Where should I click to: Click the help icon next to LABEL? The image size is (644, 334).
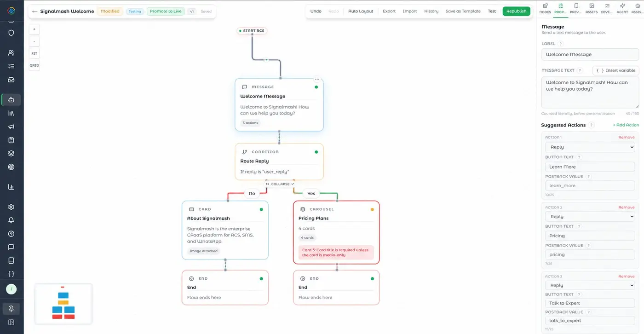[561, 44]
